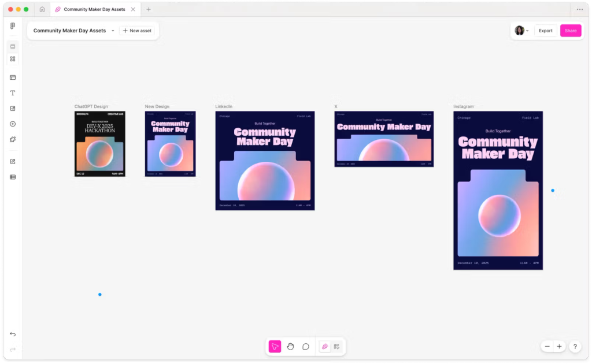Screen dimensions: 592x364
Task: Expand the Community Maker Day Assets file dropdown
Action: pyautogui.click(x=113, y=31)
